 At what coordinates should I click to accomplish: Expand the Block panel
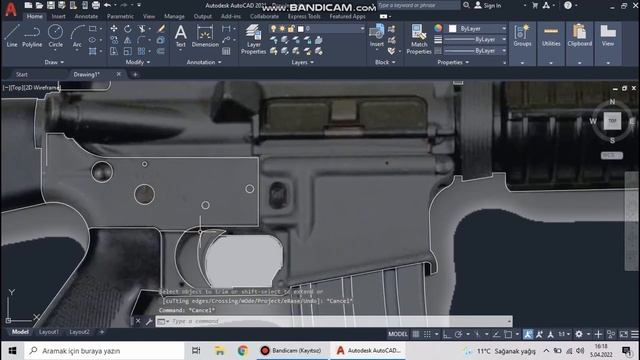(x=385, y=62)
